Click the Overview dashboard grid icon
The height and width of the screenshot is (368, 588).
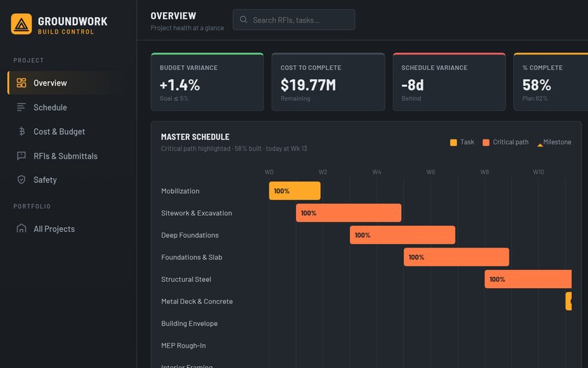click(x=22, y=83)
